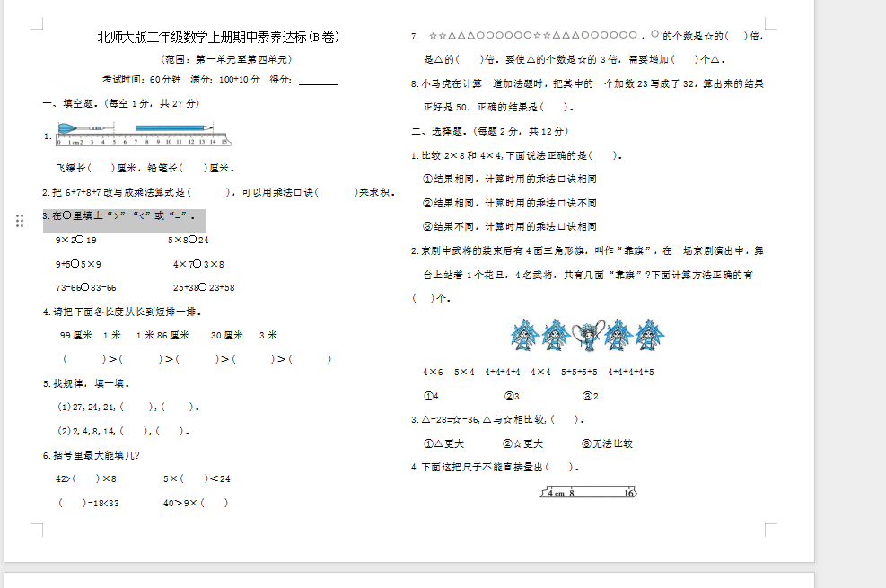This screenshot has width=886, height=588.
Task: Click the drag handle beside question 3
Action: pyautogui.click(x=20, y=221)
